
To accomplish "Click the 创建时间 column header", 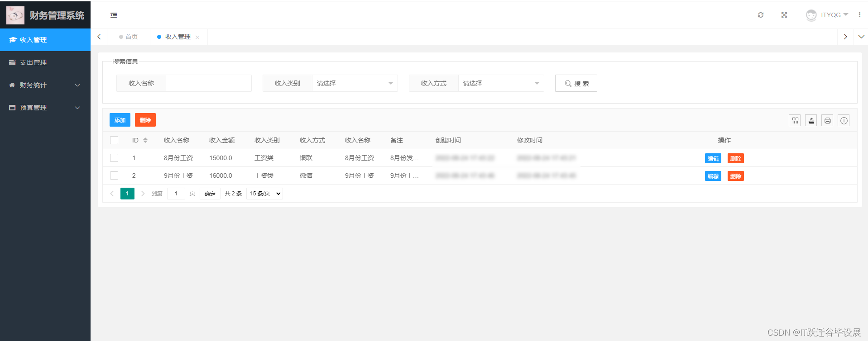I will (448, 140).
